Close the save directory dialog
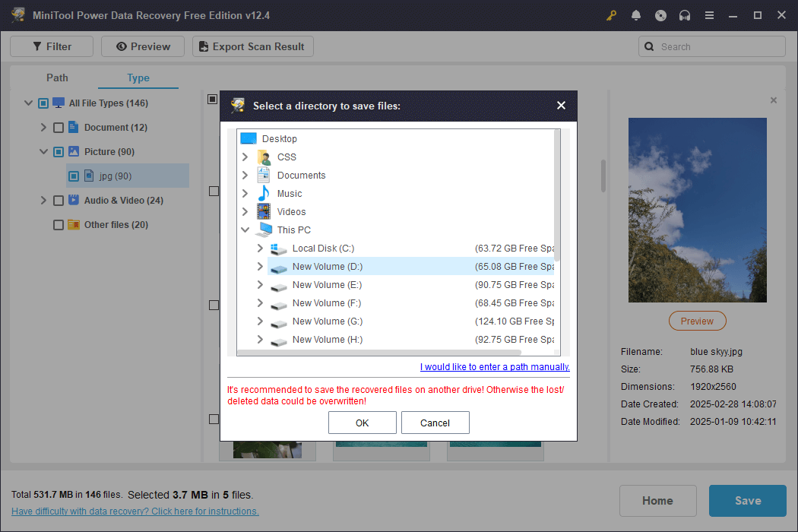Viewport: 798px width, 532px height. 561,106
